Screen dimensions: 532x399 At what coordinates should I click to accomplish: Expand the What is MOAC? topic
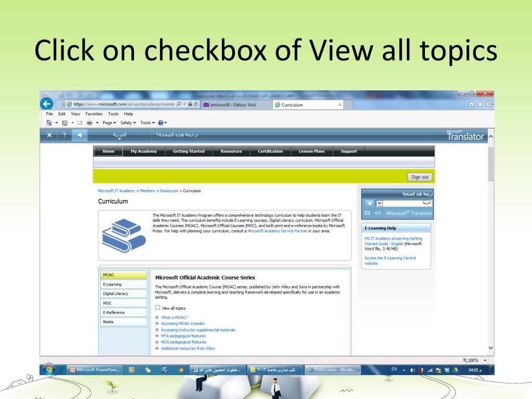pos(157,317)
